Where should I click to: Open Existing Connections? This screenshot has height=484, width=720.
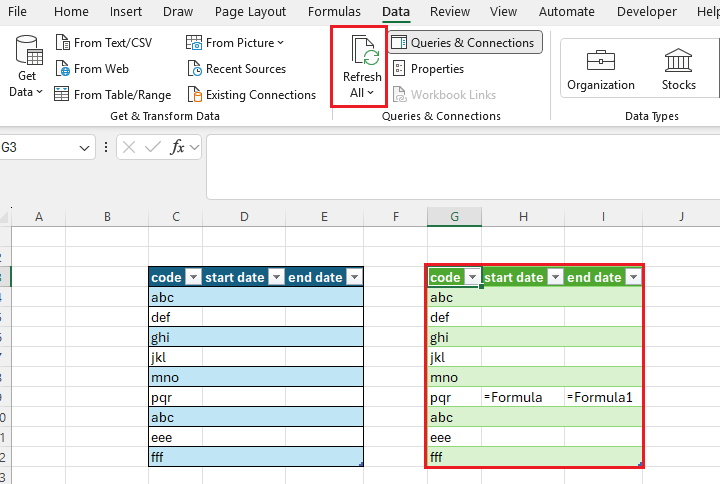[x=252, y=95]
